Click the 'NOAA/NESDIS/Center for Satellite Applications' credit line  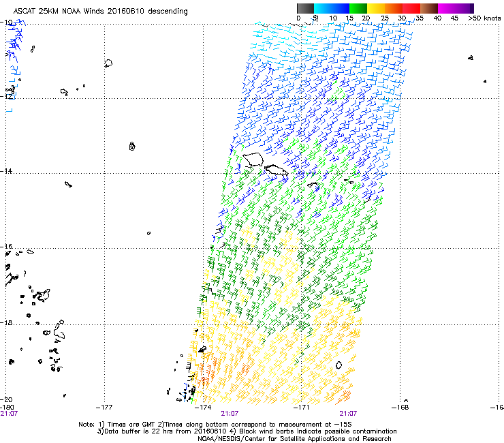(x=294, y=439)
